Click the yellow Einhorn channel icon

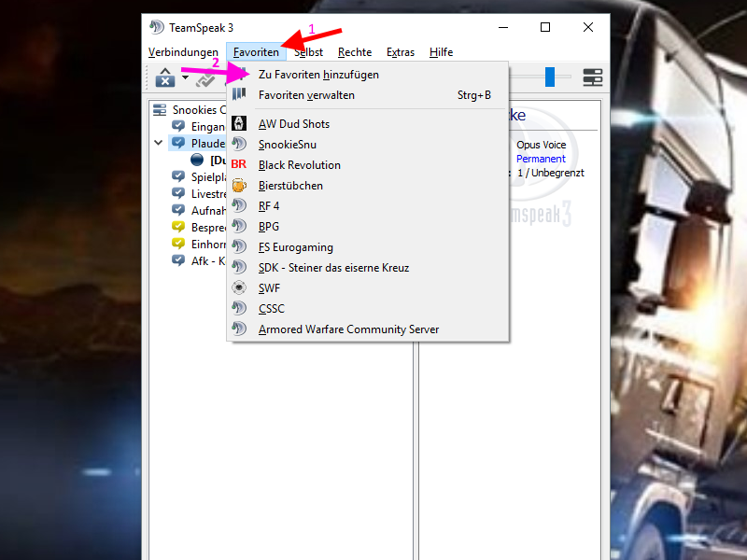point(178,244)
